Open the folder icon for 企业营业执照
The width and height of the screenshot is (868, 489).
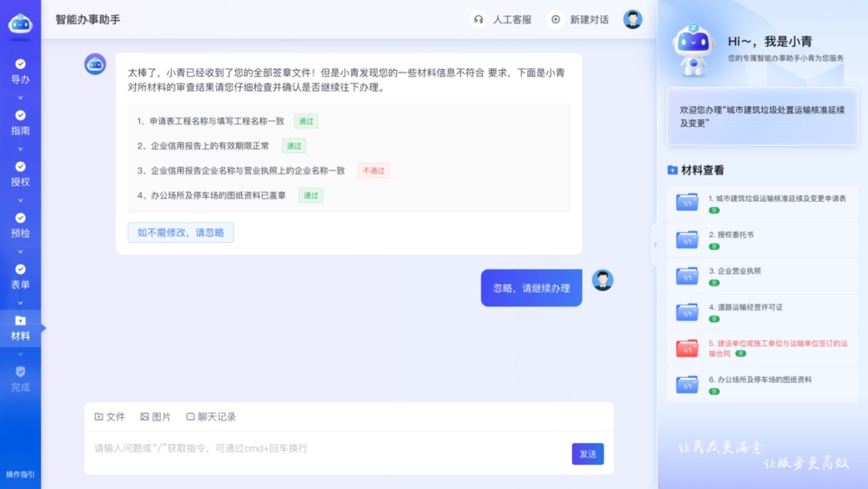pos(687,276)
